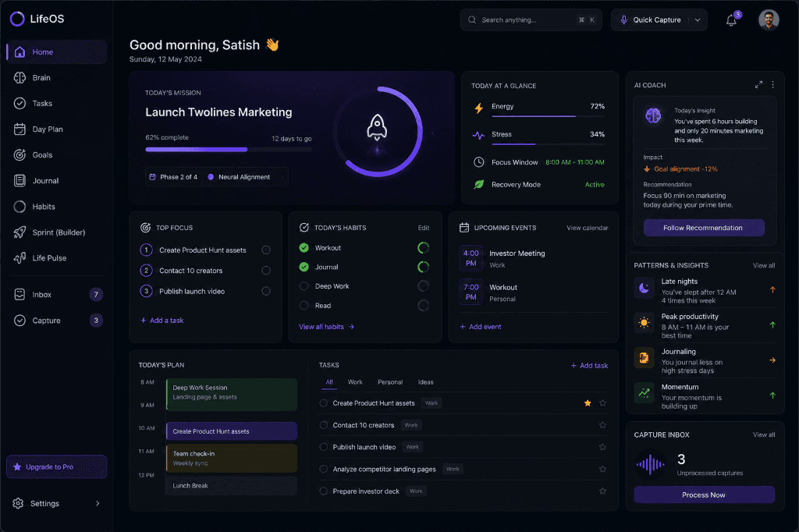Complete Publish launch video in Tasks list
Viewport: 799px width, 532px height.
click(x=323, y=447)
